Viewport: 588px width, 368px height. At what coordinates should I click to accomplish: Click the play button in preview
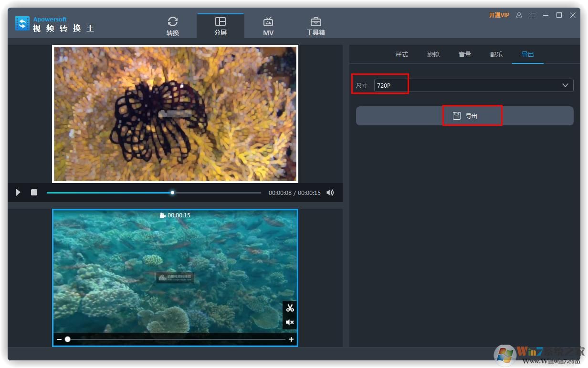pos(18,193)
